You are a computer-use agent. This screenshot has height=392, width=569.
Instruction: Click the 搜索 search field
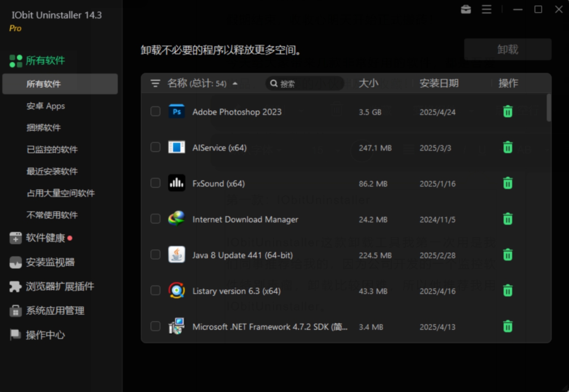coord(304,83)
